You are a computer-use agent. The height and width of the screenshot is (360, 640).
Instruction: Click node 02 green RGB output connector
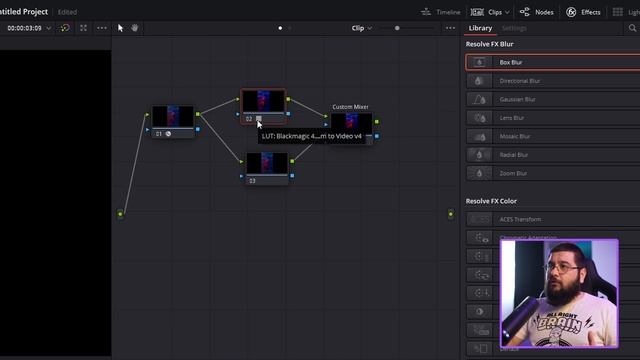(x=288, y=99)
